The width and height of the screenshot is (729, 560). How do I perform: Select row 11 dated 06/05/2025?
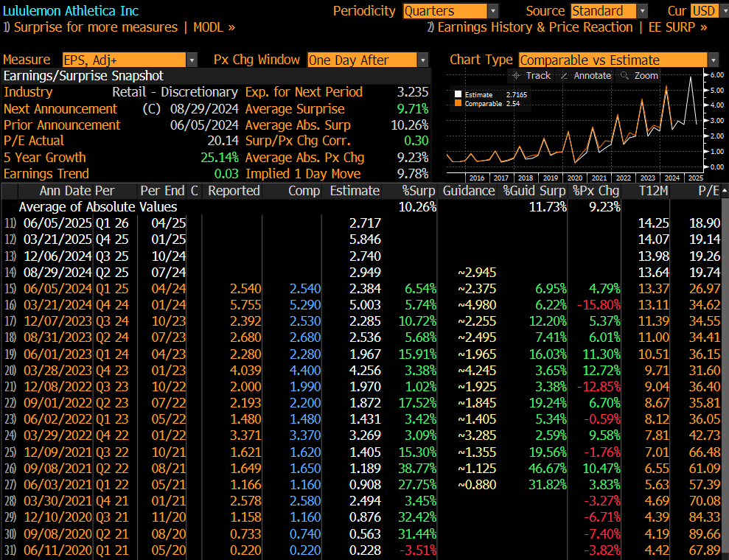tap(362, 223)
